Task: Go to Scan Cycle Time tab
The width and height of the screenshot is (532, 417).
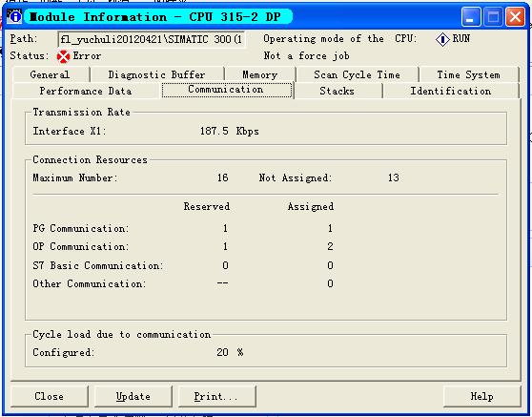Action: click(357, 74)
